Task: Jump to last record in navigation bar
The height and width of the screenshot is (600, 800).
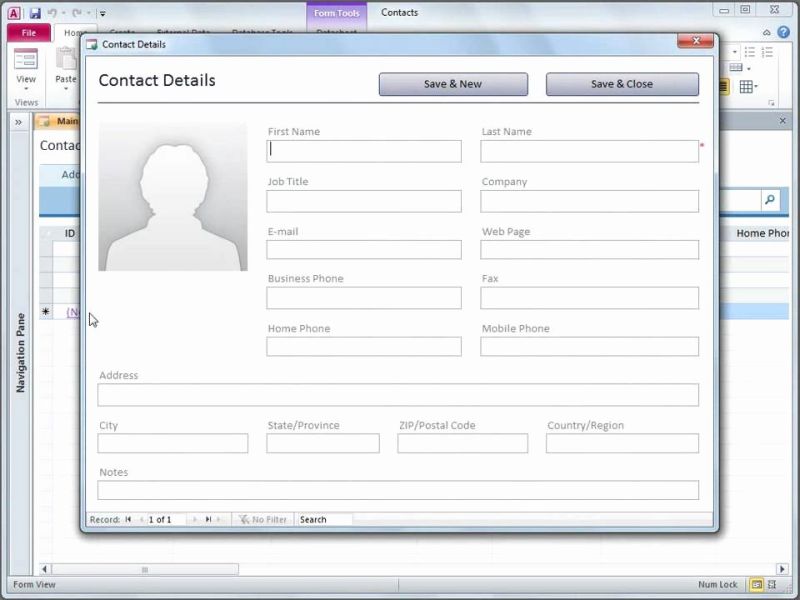Action: tap(208, 519)
